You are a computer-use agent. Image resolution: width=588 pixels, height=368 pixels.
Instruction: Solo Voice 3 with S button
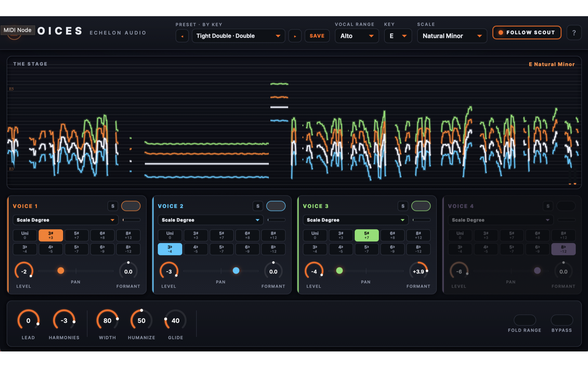(x=403, y=206)
